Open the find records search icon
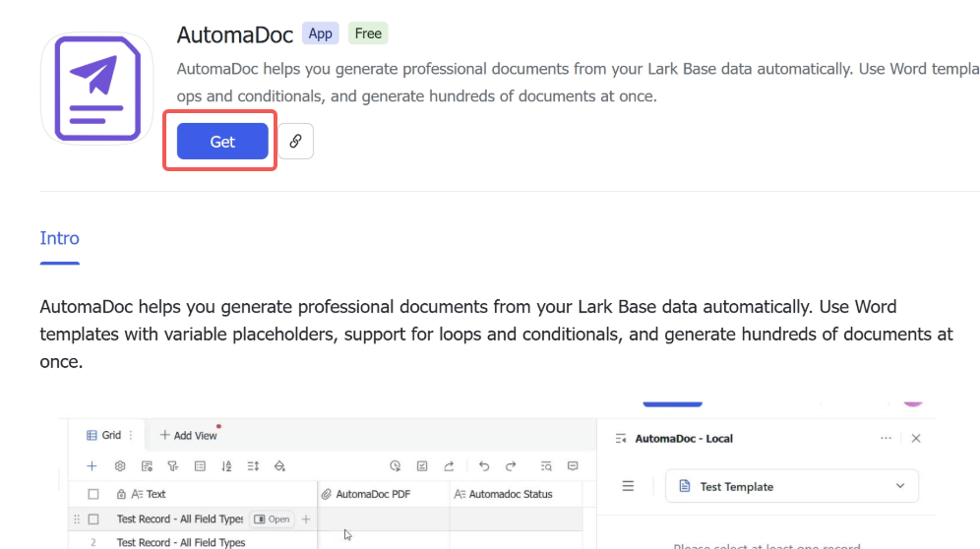The width and height of the screenshot is (980, 549). click(x=546, y=465)
